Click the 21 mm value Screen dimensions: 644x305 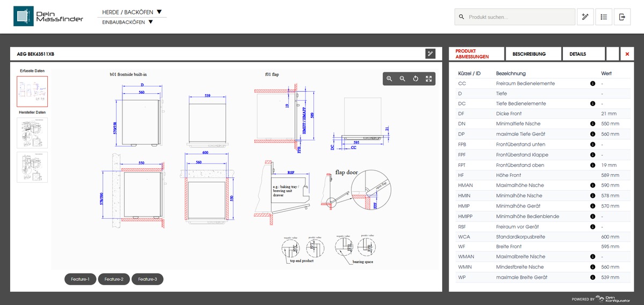[x=609, y=114]
